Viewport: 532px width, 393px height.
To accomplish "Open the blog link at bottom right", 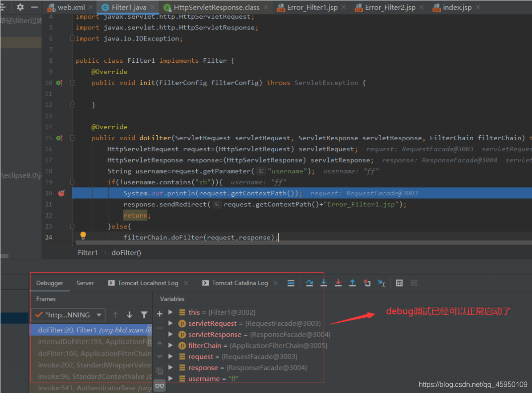I will click(472, 384).
